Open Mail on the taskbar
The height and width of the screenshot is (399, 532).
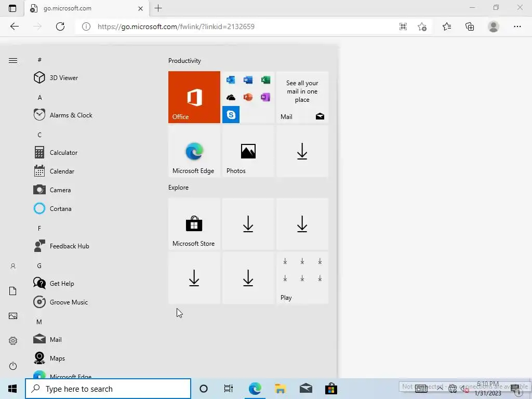pos(305,389)
